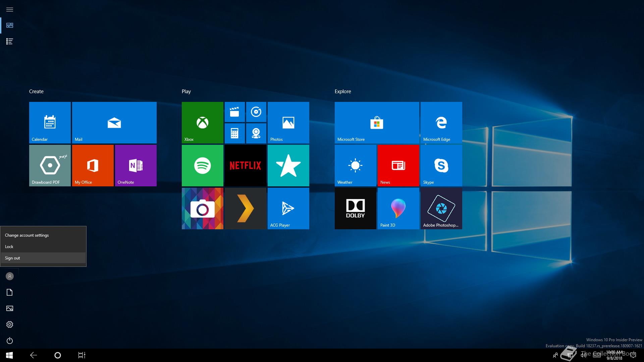Launch the OneNote tile
This screenshot has width=644, height=362.
[136, 166]
